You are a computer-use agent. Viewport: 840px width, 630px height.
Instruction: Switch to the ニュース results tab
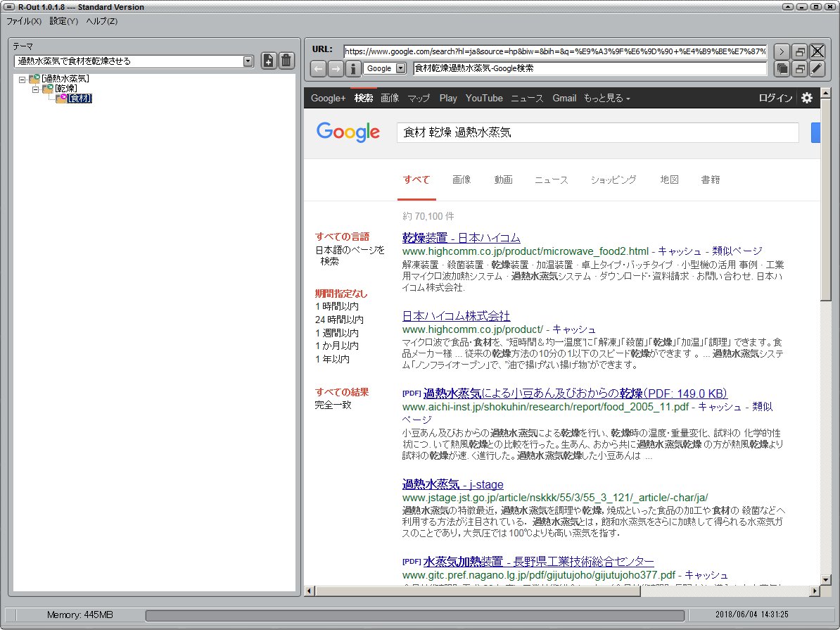click(x=552, y=179)
